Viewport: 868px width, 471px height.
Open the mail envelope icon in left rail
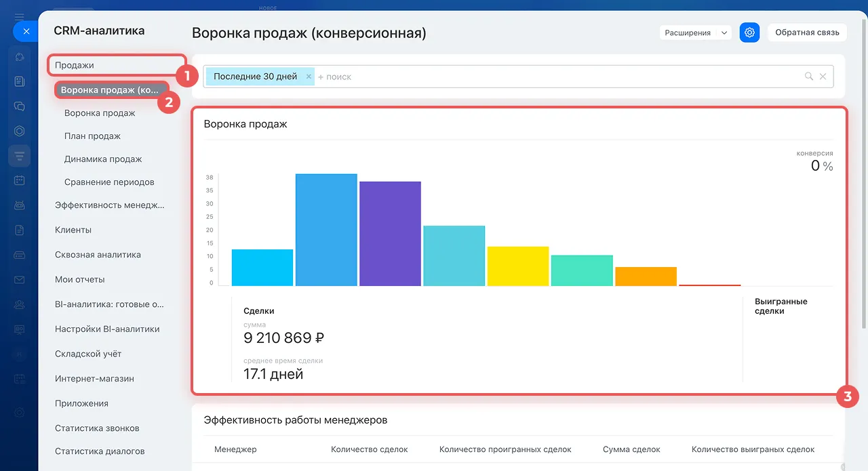coord(19,279)
